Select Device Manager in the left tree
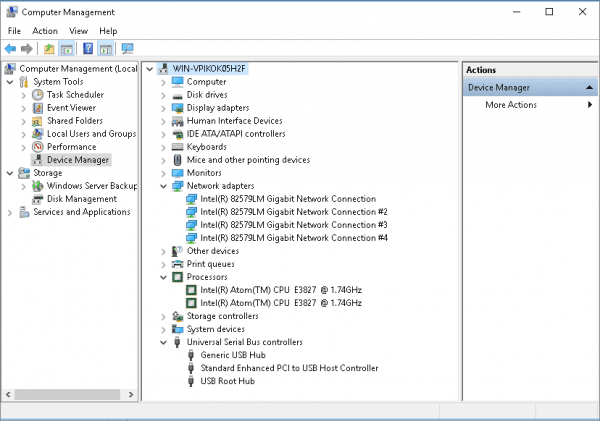600x421 pixels. pyautogui.click(x=78, y=160)
